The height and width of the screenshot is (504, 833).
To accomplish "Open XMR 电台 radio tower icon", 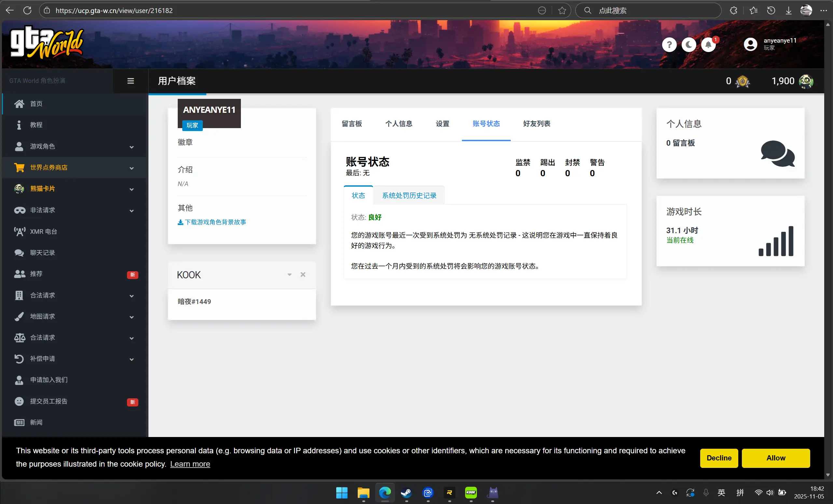I will [19, 232].
